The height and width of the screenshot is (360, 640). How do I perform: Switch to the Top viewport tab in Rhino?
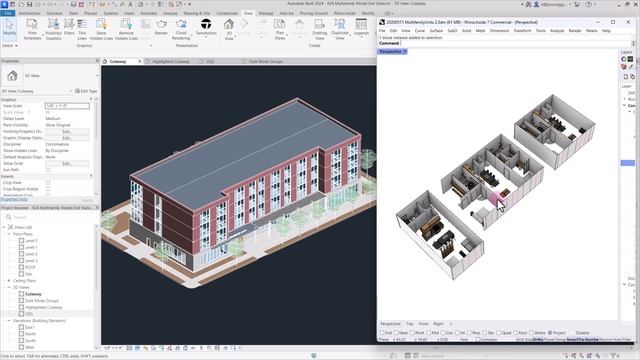(409, 324)
